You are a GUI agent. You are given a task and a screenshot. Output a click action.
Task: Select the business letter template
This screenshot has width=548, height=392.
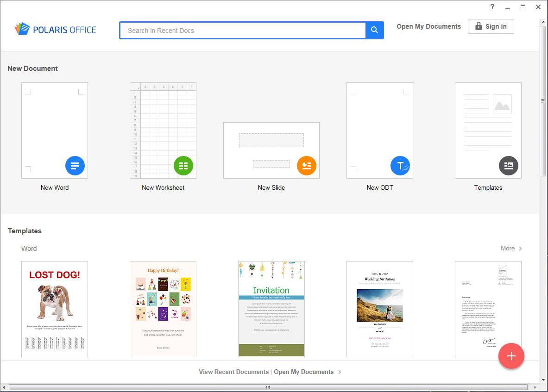point(488,309)
